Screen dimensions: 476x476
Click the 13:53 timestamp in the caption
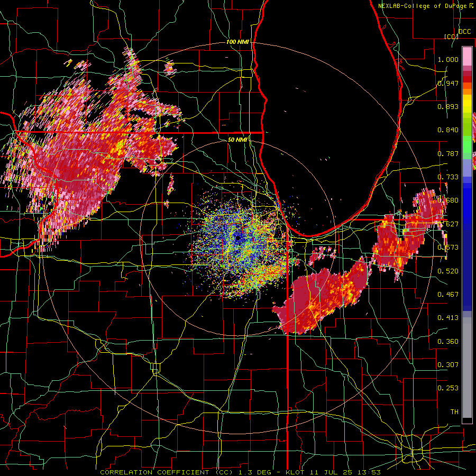coord(369,472)
